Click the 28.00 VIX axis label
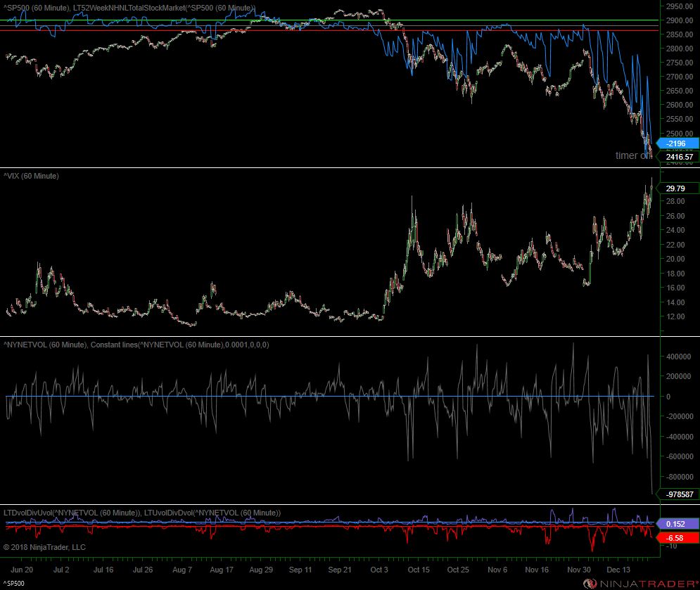The image size is (700, 590). point(675,201)
